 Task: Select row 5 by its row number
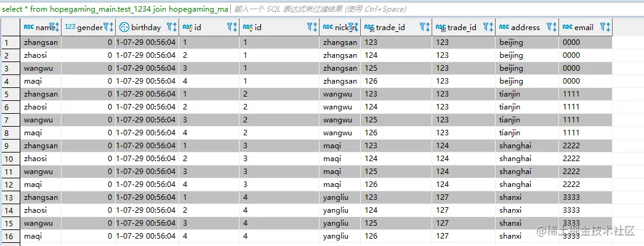point(10,94)
